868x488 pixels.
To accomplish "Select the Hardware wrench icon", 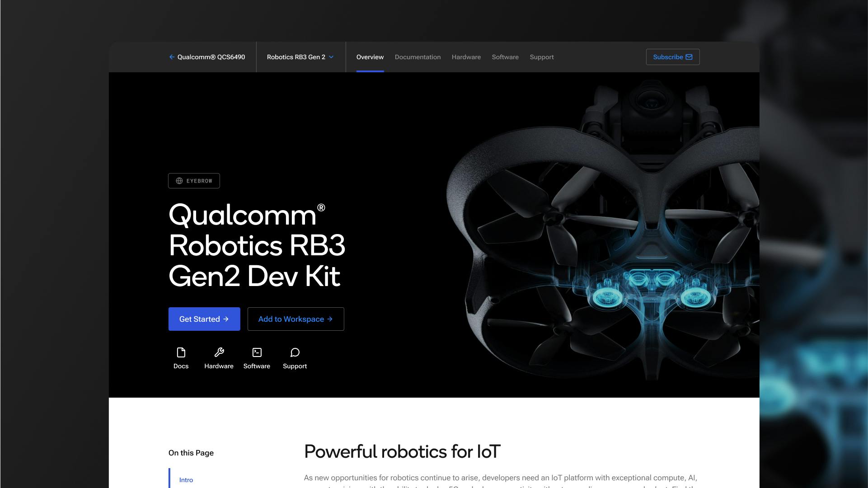I will (x=219, y=353).
